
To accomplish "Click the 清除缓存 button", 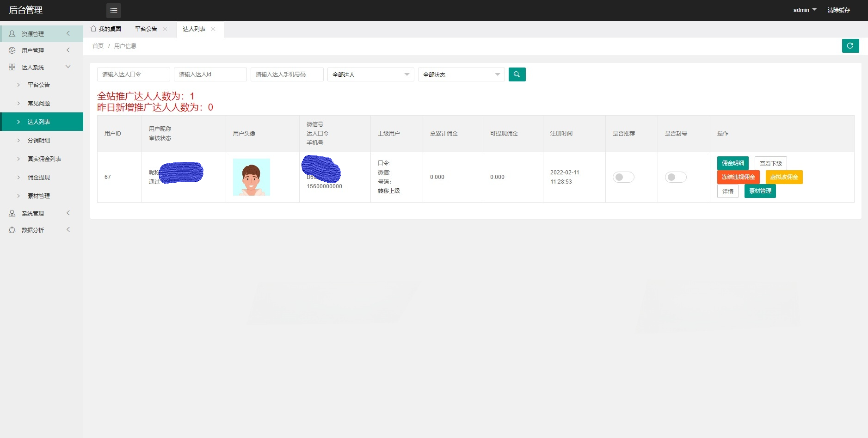I will 839,10.
